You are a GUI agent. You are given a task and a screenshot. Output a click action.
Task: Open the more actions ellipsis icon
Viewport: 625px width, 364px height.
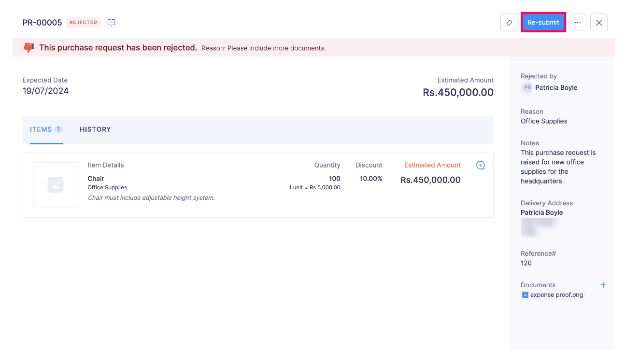(577, 22)
